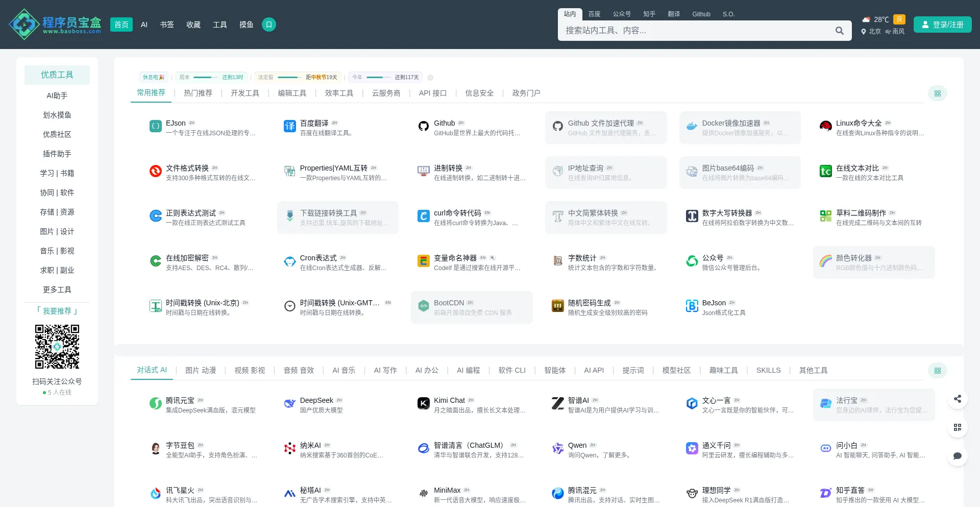Open the EJson tool icon
Viewport: 980px width, 507px height.
[156, 126]
